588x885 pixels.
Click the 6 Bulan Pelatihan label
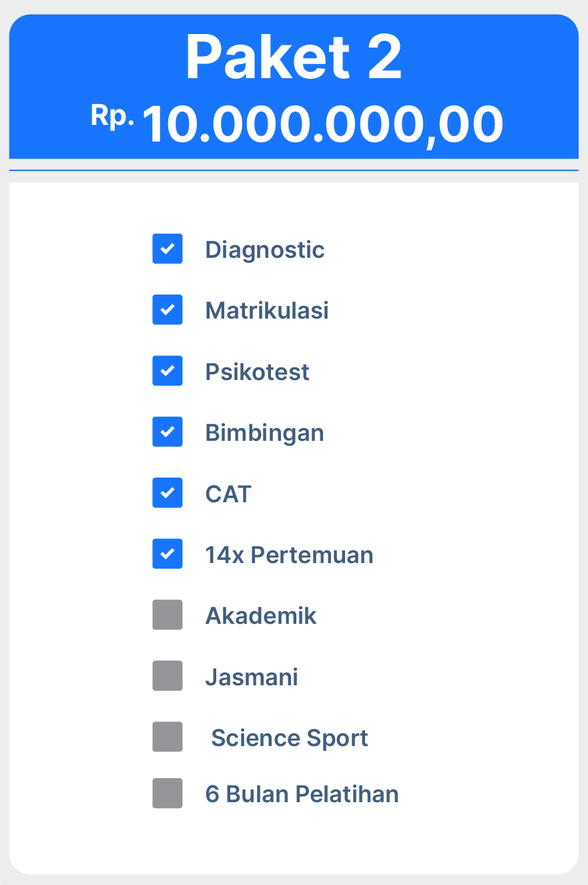(302, 794)
